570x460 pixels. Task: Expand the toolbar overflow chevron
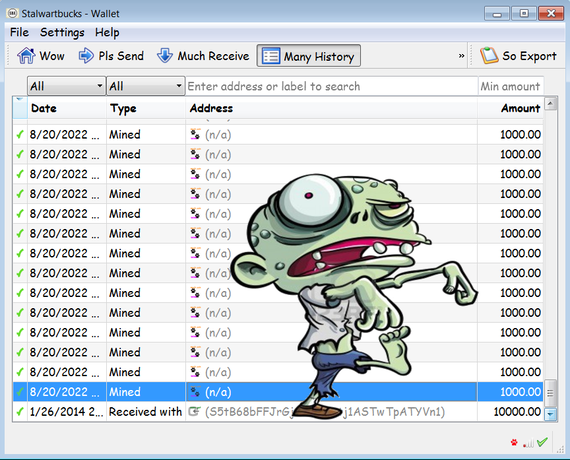461,56
